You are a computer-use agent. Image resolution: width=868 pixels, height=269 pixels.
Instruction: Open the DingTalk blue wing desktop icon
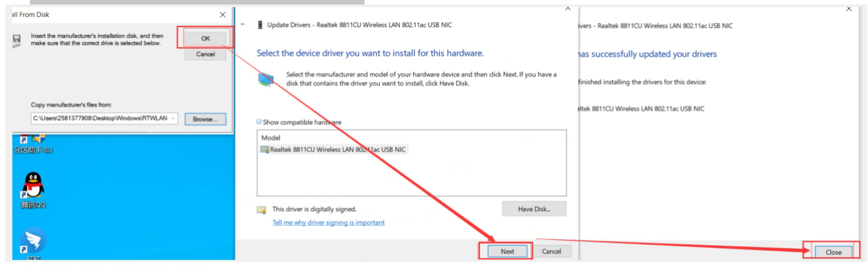[x=33, y=241]
